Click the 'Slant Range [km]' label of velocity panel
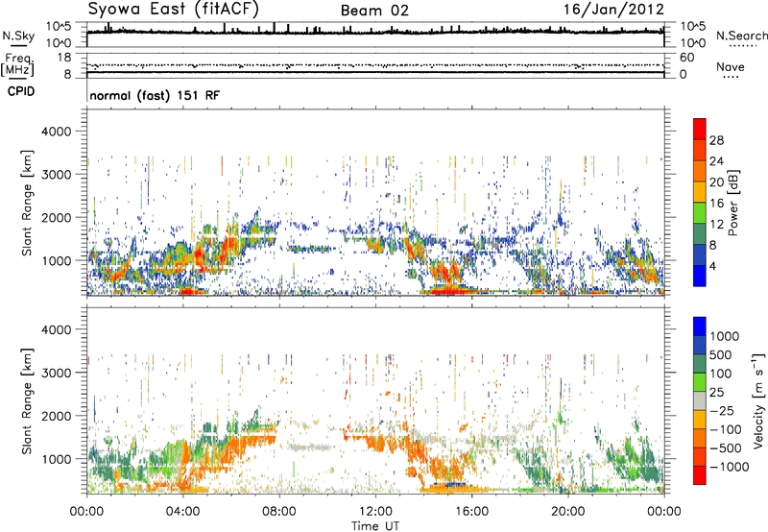 coord(27,401)
